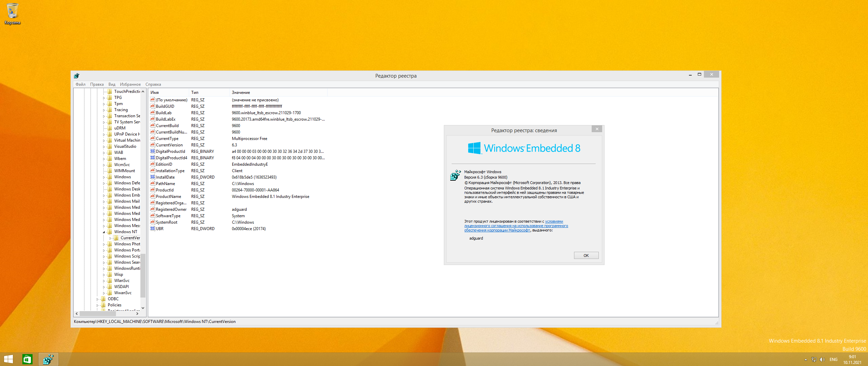Click the taskbar clock showing 9:01
Image resolution: width=868 pixels, height=366 pixels.
pyautogui.click(x=852, y=360)
